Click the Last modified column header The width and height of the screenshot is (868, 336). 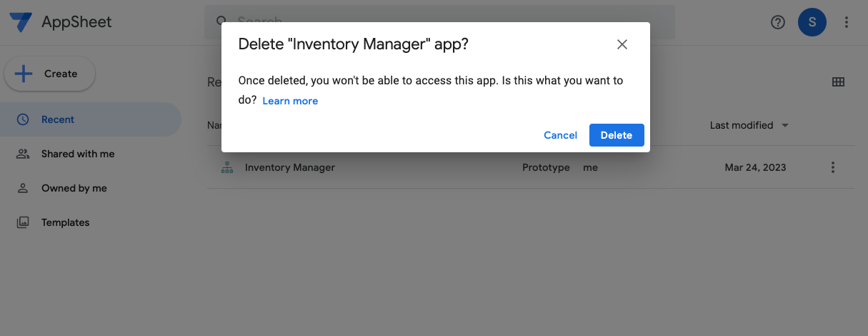[x=742, y=125]
